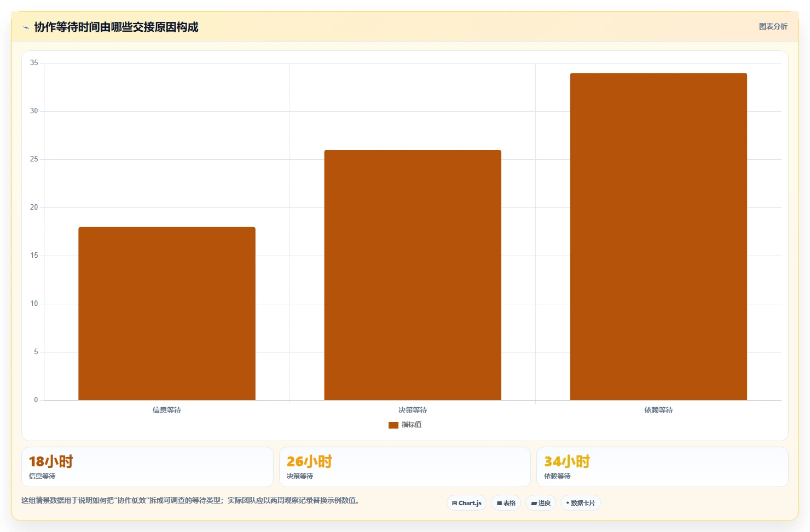Click the y-axis value 30
The height and width of the screenshot is (532, 810).
pos(34,111)
